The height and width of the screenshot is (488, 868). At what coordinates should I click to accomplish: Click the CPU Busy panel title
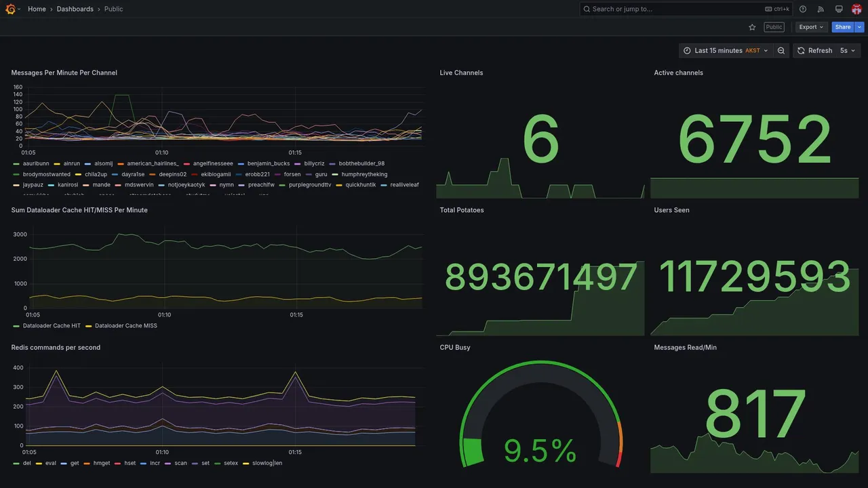coord(455,348)
